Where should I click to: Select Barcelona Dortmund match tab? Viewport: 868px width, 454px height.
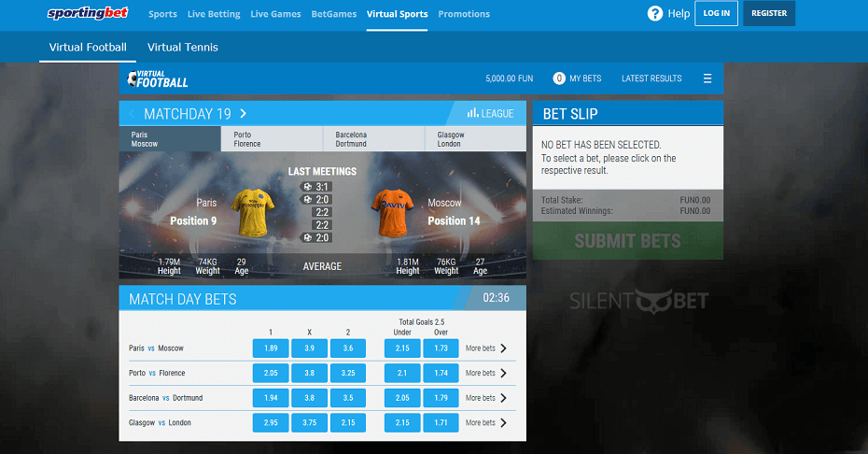pyautogui.click(x=373, y=139)
